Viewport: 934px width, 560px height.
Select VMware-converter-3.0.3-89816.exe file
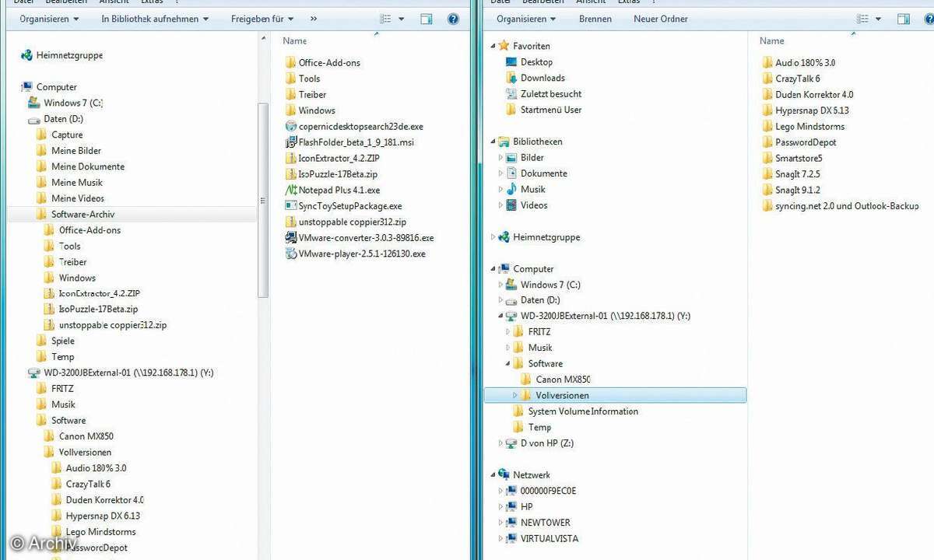360,238
